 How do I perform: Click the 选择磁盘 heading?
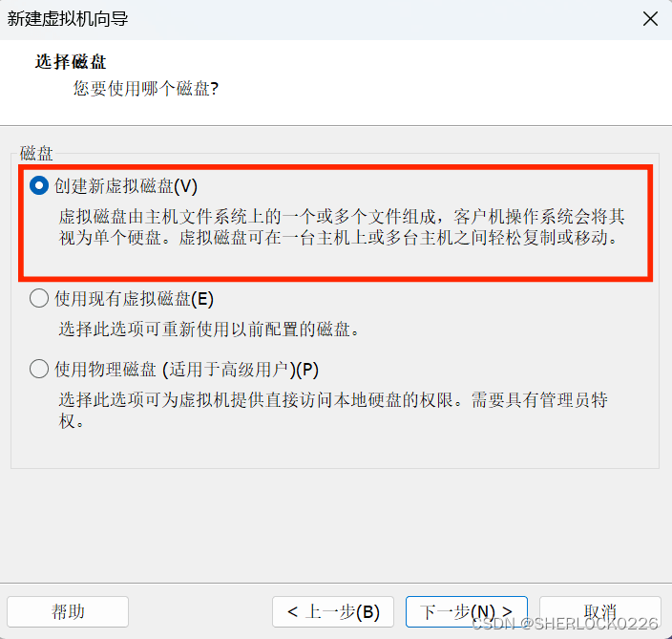71,62
